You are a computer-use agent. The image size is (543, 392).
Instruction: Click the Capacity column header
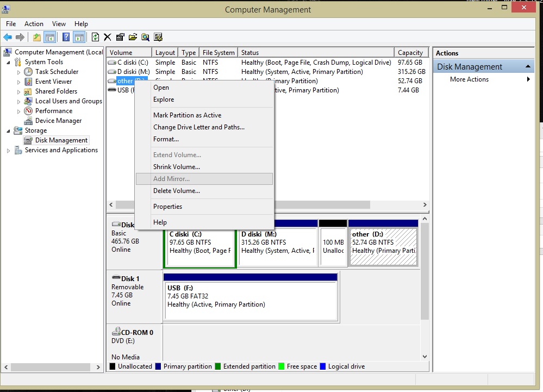coord(410,53)
